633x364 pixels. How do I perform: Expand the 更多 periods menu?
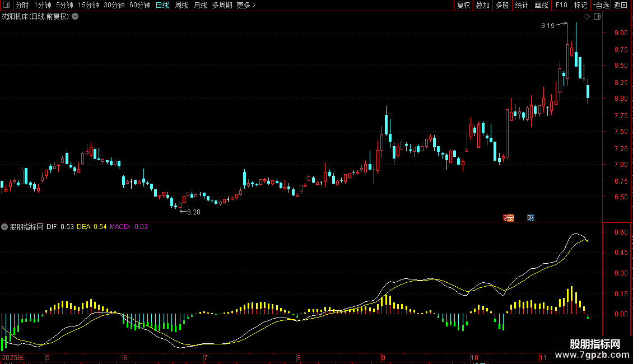(246, 5)
